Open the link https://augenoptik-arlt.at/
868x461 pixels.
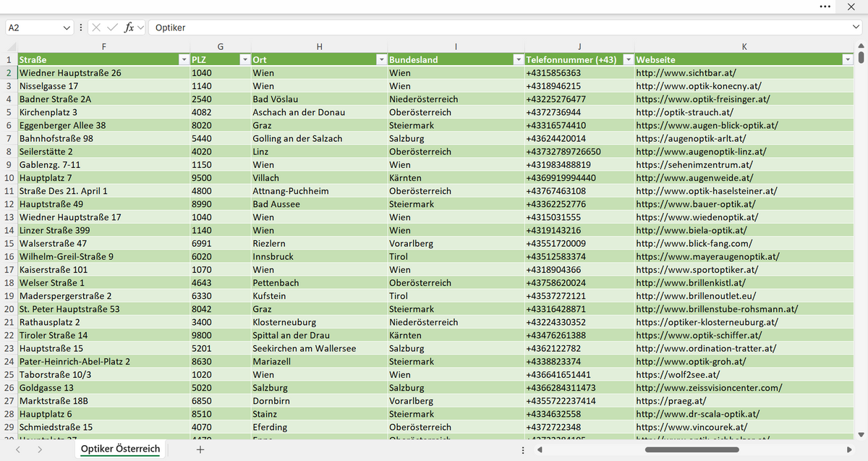click(691, 138)
